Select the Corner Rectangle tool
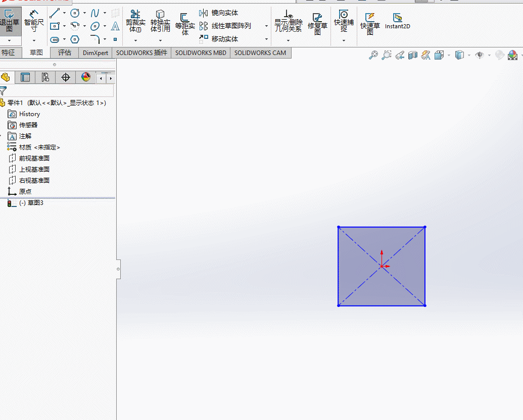 point(55,26)
